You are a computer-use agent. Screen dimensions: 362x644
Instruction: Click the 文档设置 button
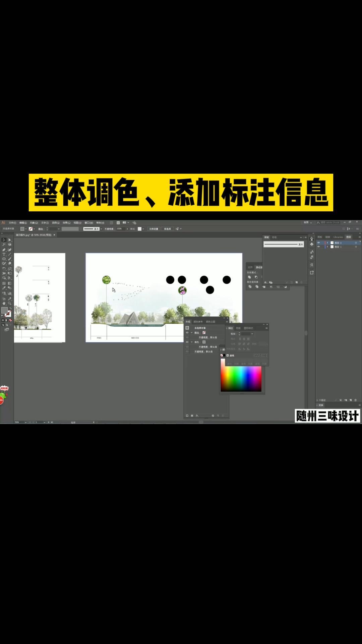[x=154, y=229]
